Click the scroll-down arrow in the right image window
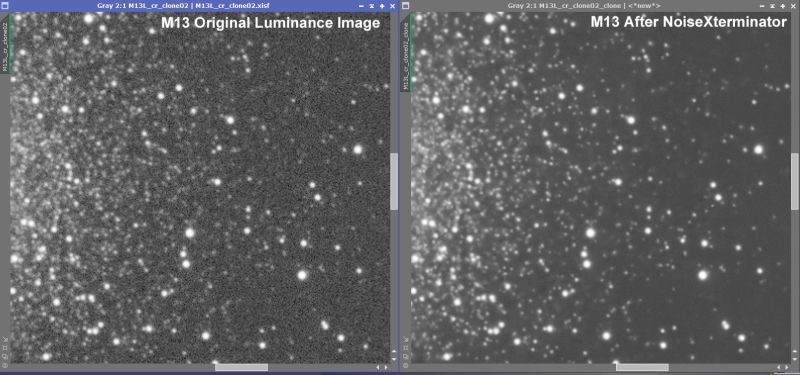 [x=794, y=359]
